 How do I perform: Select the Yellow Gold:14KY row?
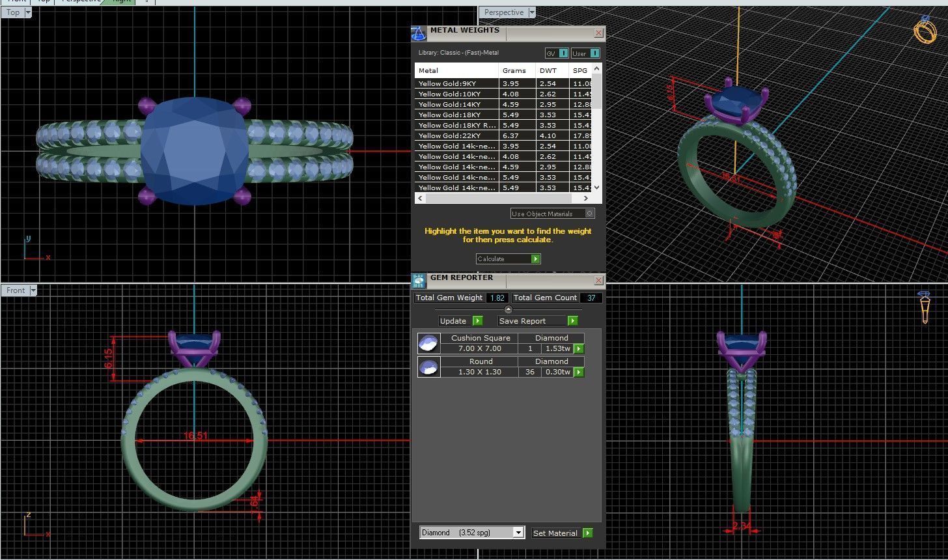coord(503,104)
